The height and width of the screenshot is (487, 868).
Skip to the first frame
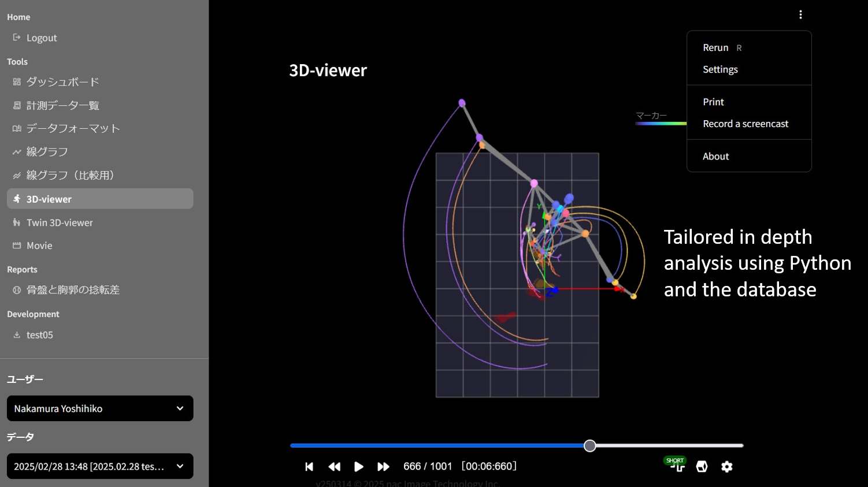coord(309,467)
